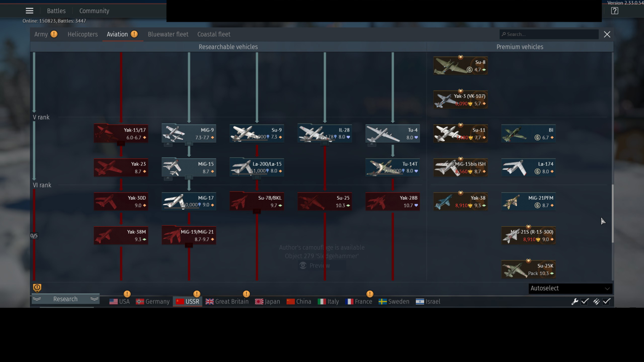Expand the MiG-19/MiG-21 folder group
Viewport: 644px width, 362px height.
click(189, 246)
